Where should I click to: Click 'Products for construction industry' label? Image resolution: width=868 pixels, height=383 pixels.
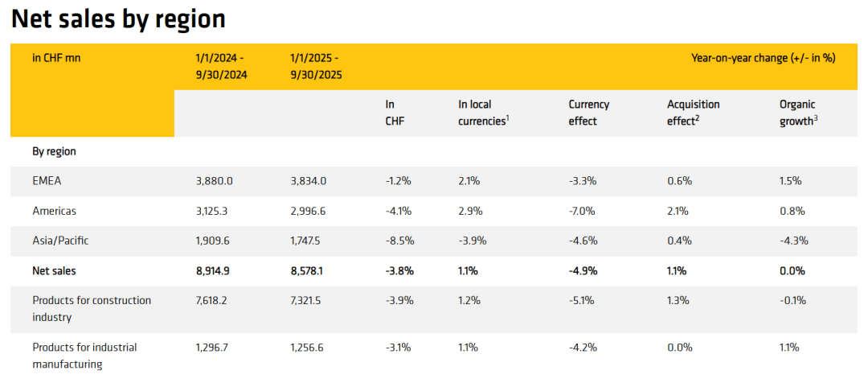[92, 308]
